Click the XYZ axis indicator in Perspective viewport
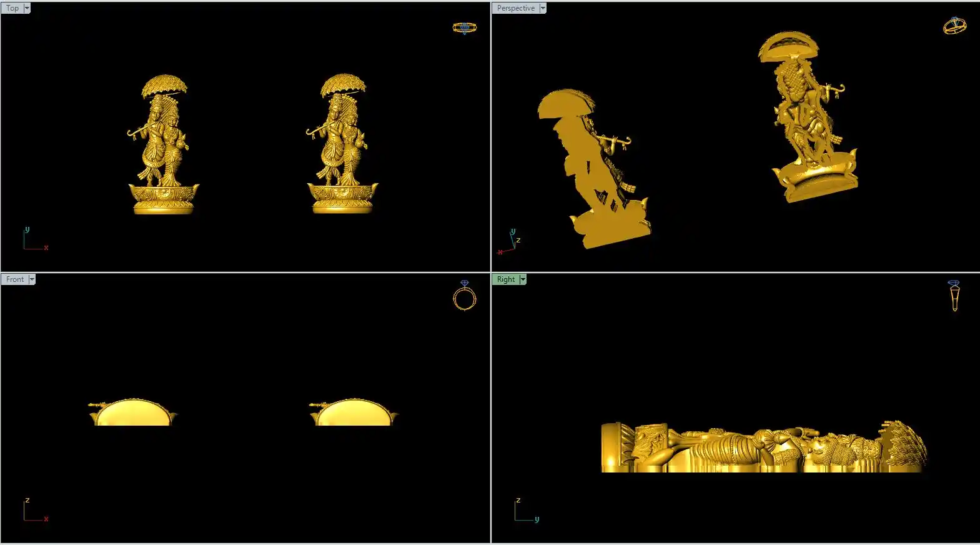 pos(509,242)
